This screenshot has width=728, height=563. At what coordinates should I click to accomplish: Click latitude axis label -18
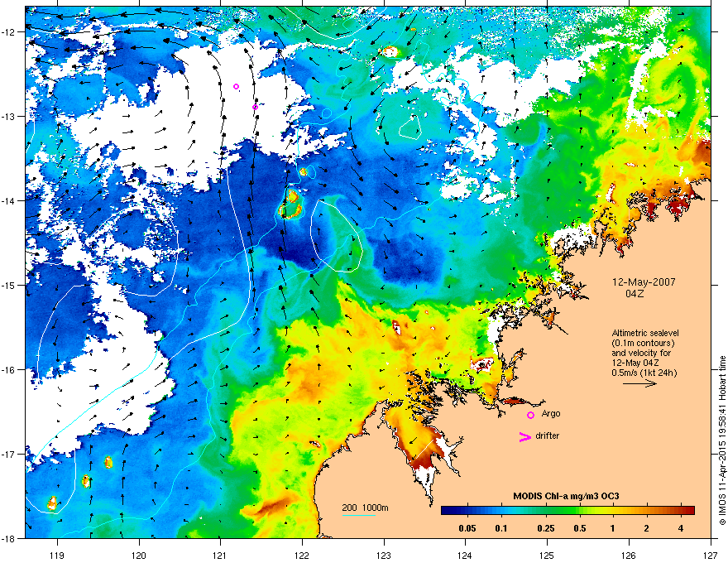(x=9, y=538)
